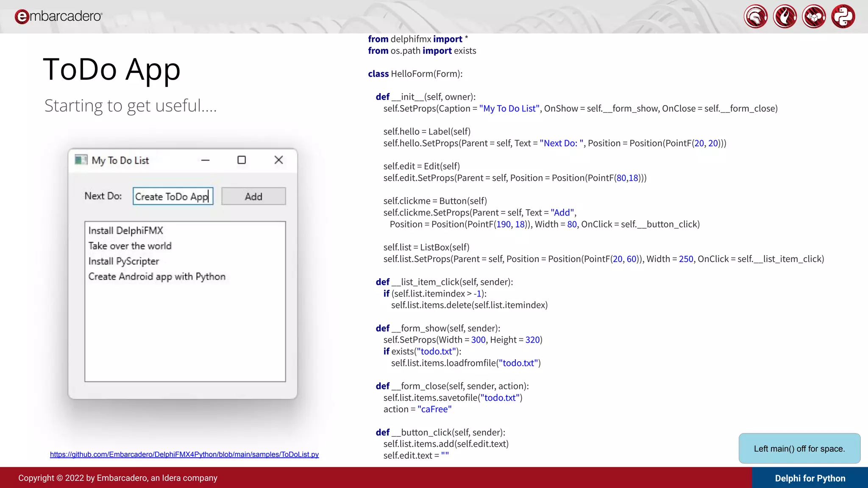Select the Install PyScripter list item
The width and height of the screenshot is (868, 488).
click(124, 261)
